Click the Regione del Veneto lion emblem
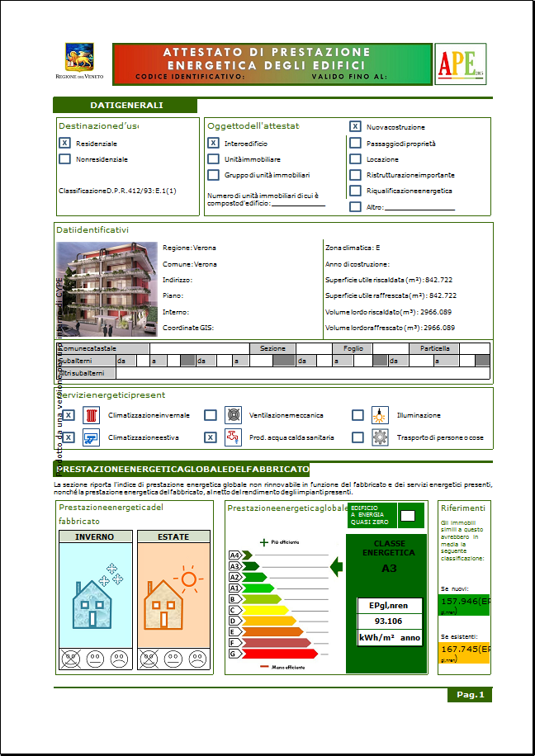The height and width of the screenshot is (756, 535). click(x=79, y=58)
